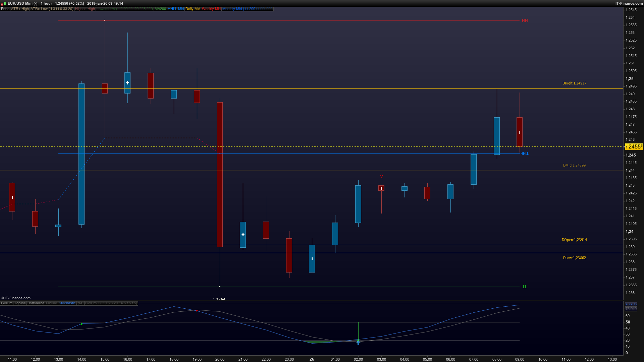The image size is (644, 362).
Task: Toggle the Daily Mid indicator label
Action: pyautogui.click(x=193, y=9)
